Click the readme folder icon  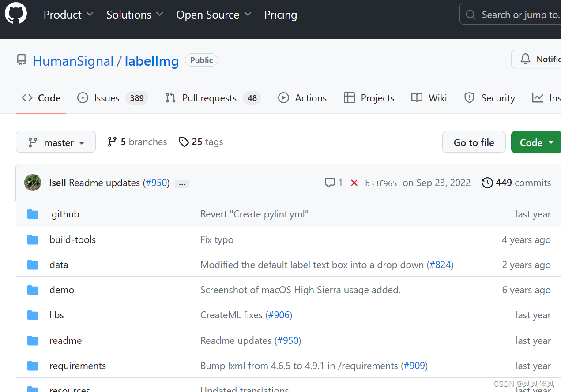tap(33, 340)
